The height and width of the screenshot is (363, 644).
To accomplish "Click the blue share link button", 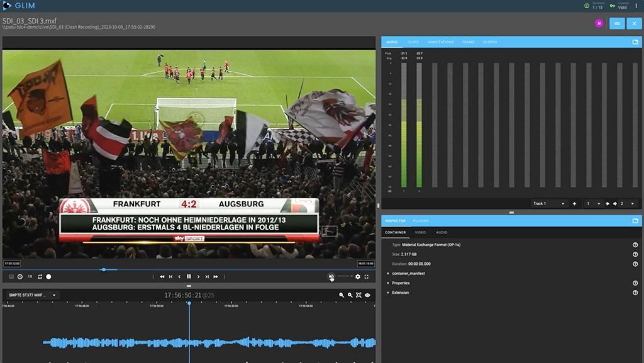I will pyautogui.click(x=617, y=23).
